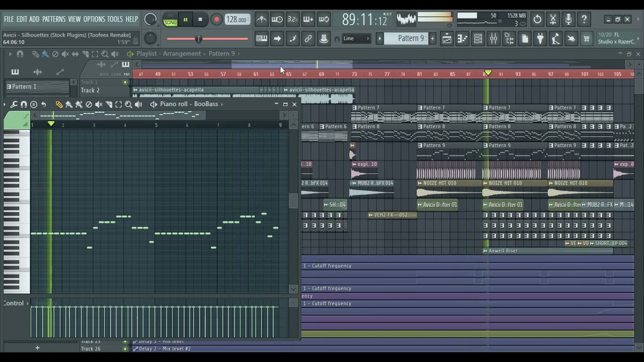Screen dimensions: 644x362
Task: Toggle Track 26 mute LED
Action: pyautogui.click(x=125, y=348)
